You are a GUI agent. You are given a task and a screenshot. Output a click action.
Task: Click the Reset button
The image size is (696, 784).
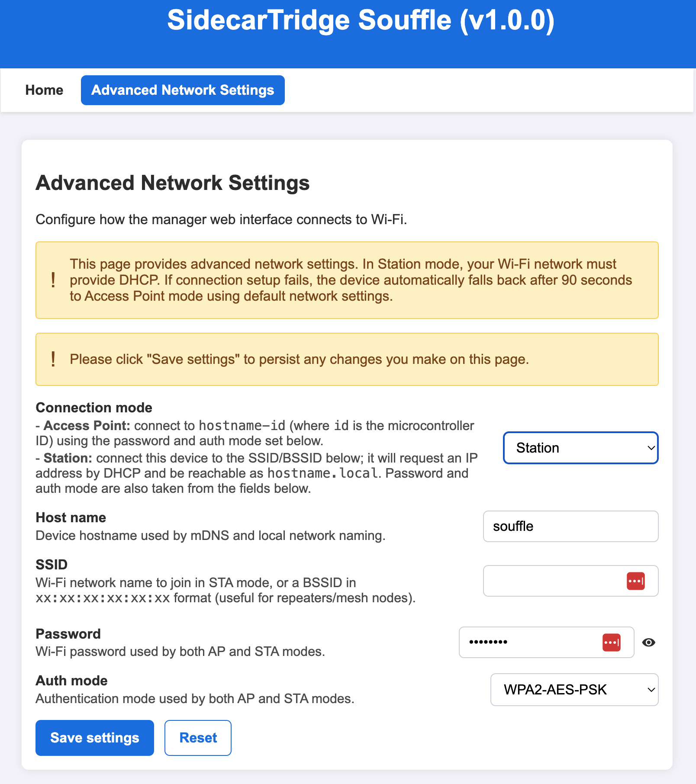(198, 738)
